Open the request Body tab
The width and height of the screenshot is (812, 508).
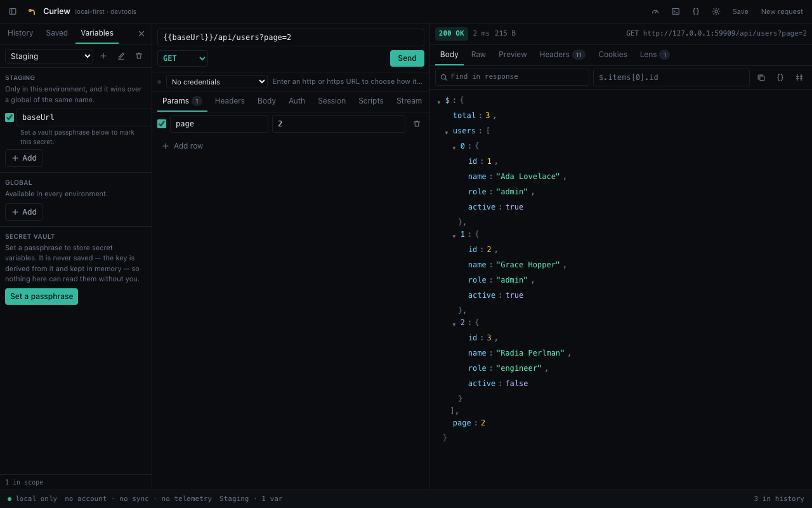coord(266,101)
